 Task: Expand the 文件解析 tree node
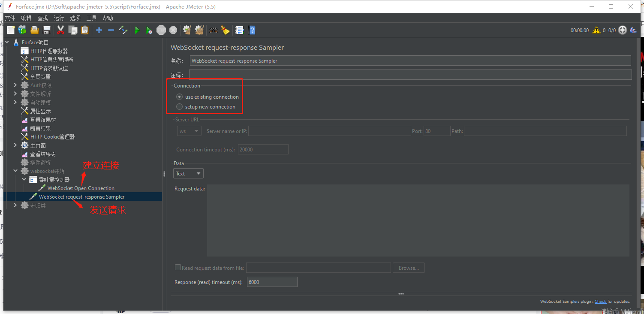click(x=15, y=94)
